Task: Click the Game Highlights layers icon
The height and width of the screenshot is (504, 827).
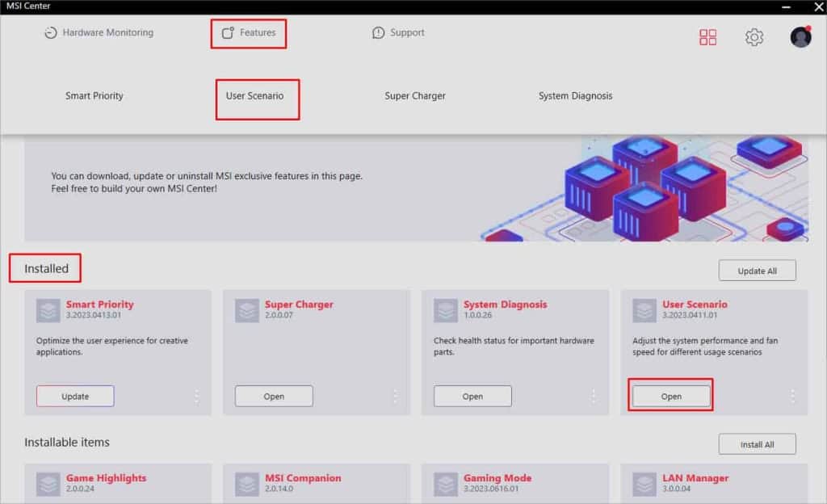Action: 48,484
